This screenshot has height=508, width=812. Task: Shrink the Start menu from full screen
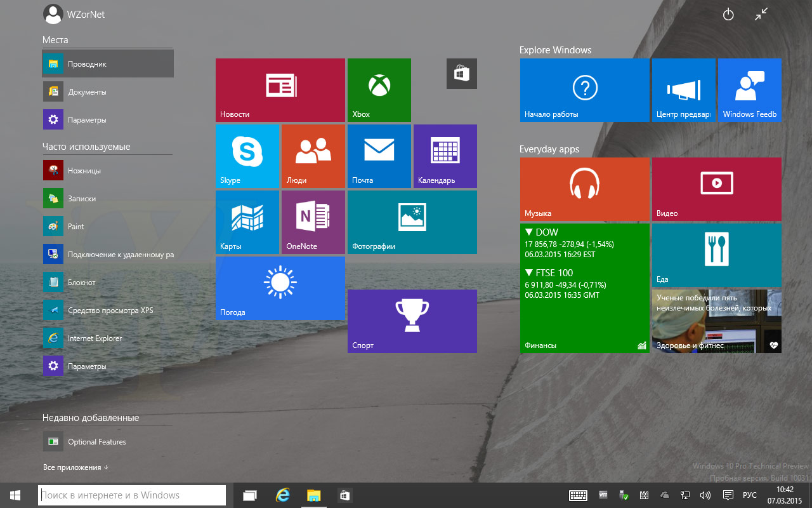click(x=761, y=14)
